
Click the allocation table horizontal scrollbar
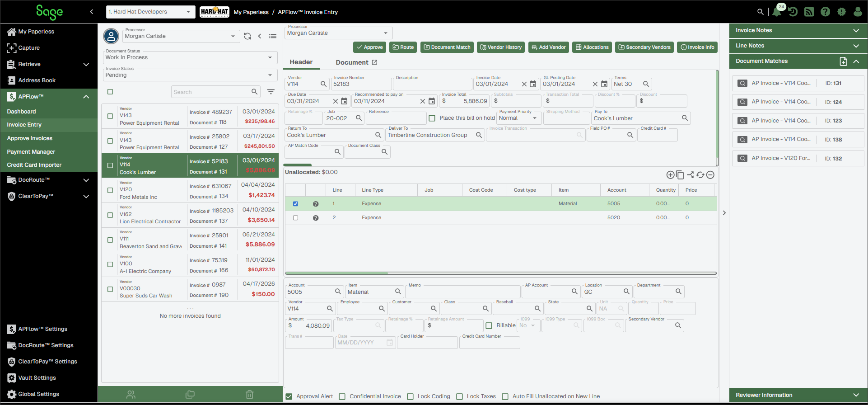(501, 273)
